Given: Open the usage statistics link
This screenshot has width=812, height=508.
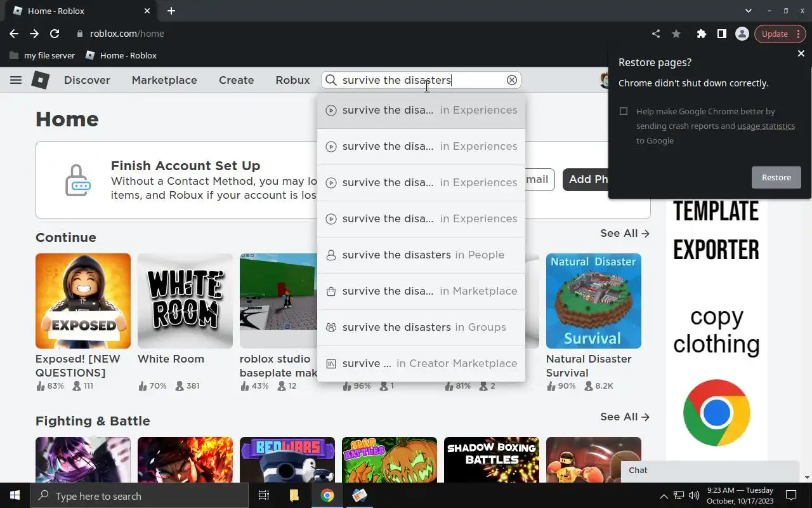Looking at the screenshot, I should click(x=766, y=126).
